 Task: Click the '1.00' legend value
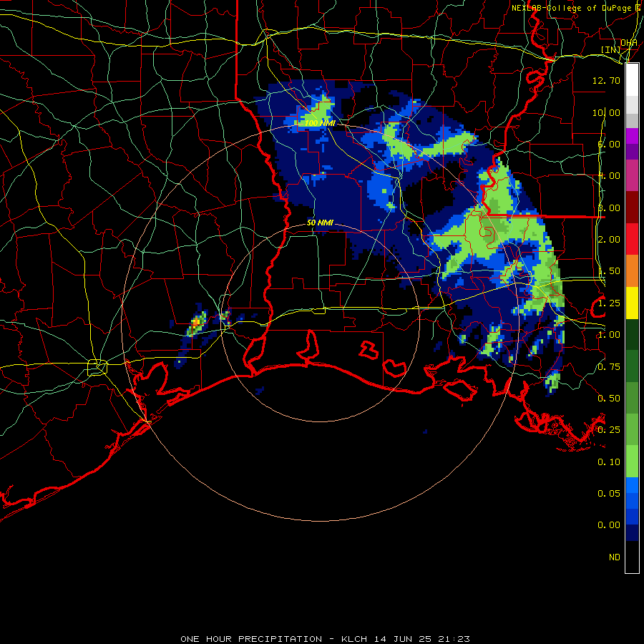[609, 335]
